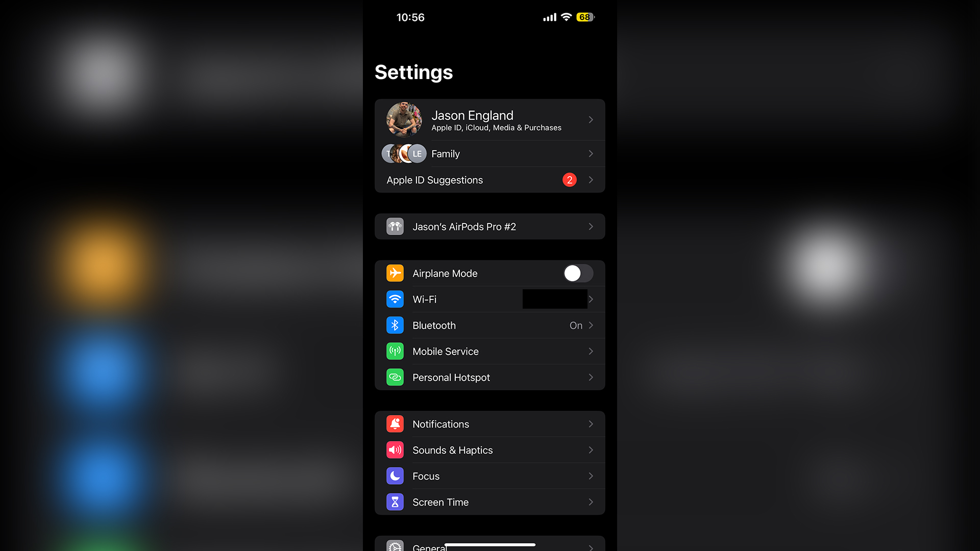
Task: Open Bluetooth settings
Action: point(490,325)
